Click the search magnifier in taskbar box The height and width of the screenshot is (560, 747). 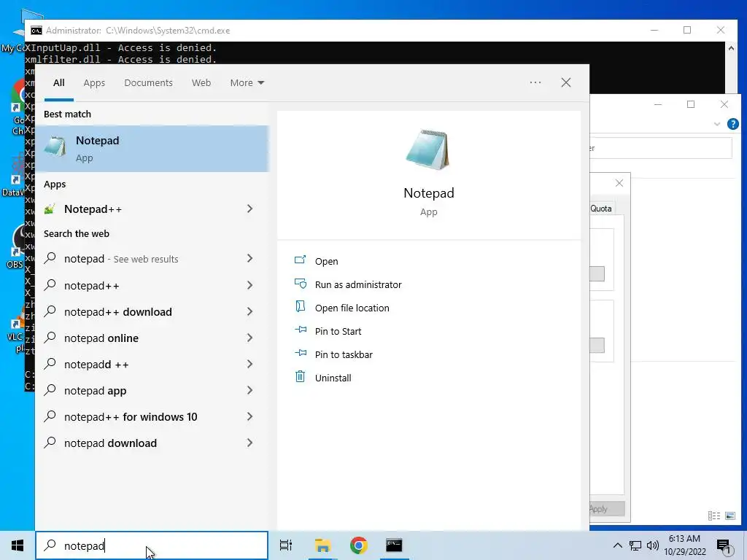[x=50, y=545]
